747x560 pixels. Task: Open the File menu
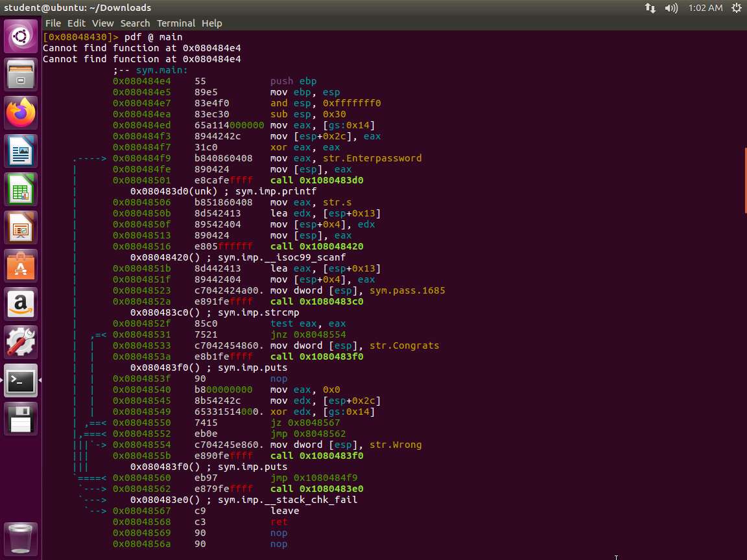(53, 23)
